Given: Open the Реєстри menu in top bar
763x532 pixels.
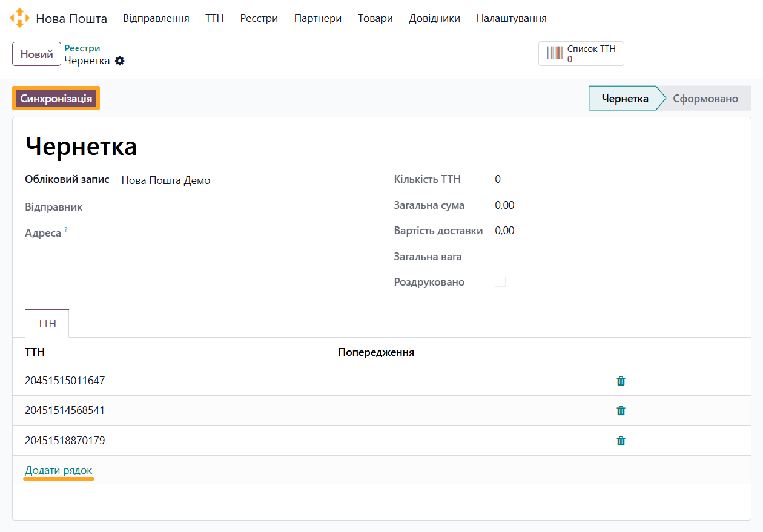Looking at the screenshot, I should [259, 18].
